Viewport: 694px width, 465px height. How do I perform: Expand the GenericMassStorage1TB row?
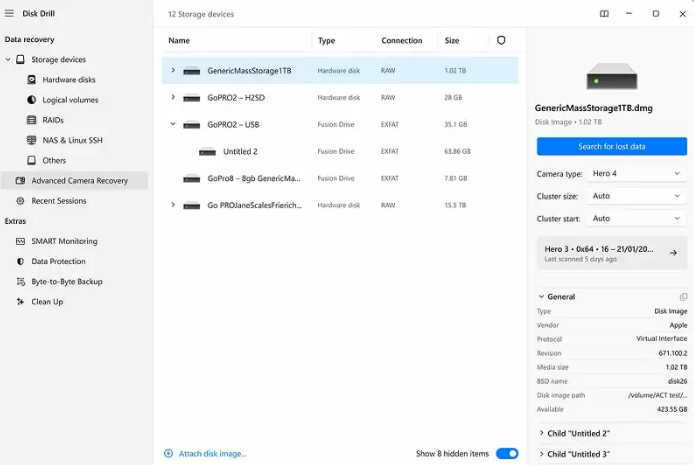pos(173,70)
